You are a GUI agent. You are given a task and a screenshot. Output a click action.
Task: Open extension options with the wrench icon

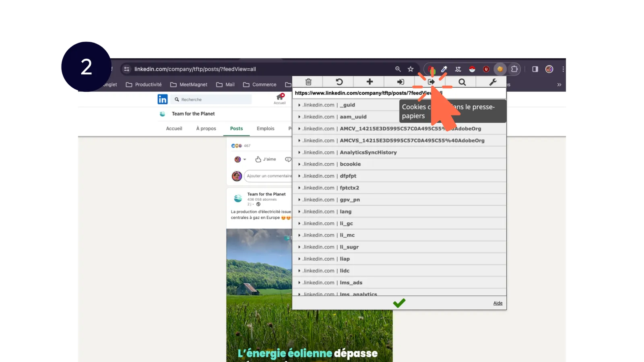tap(492, 82)
